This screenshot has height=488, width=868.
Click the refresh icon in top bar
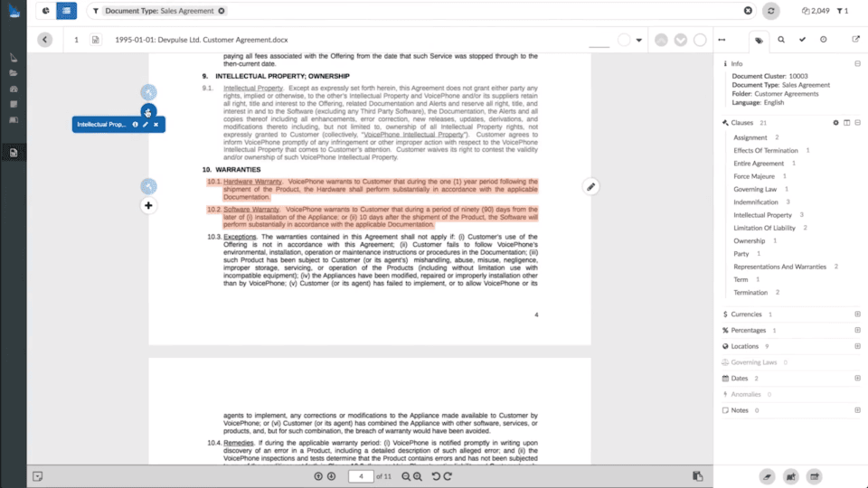tap(770, 11)
